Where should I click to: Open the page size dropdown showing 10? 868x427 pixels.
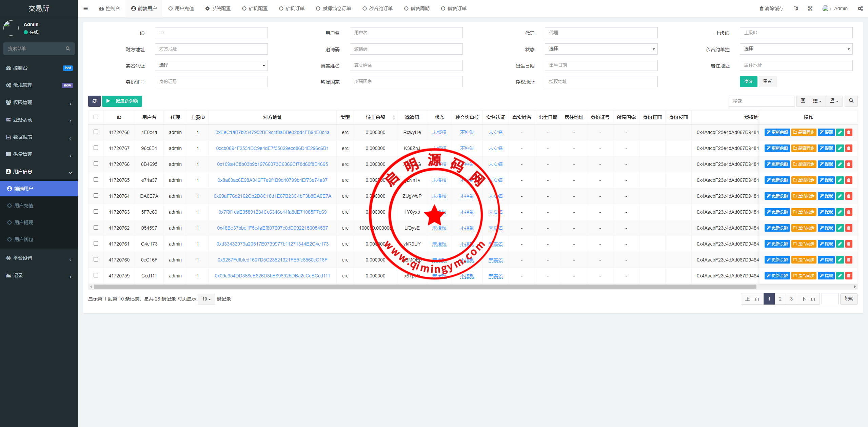tap(206, 299)
